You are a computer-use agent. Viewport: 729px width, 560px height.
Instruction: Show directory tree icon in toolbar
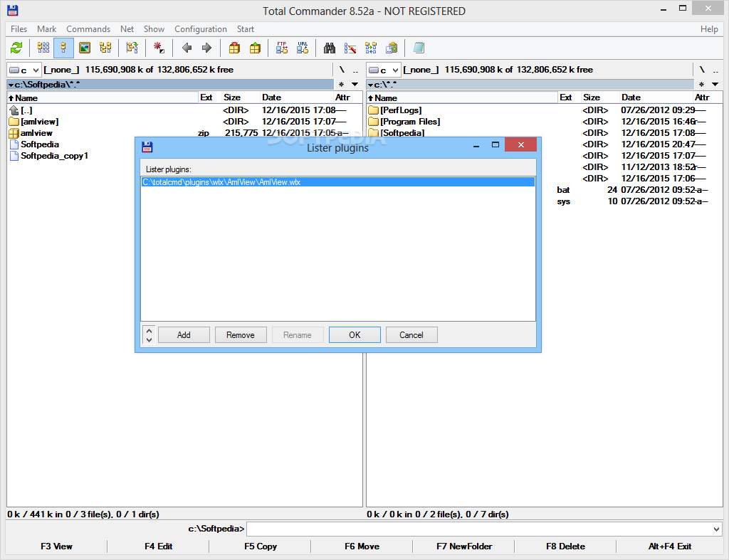click(x=105, y=48)
